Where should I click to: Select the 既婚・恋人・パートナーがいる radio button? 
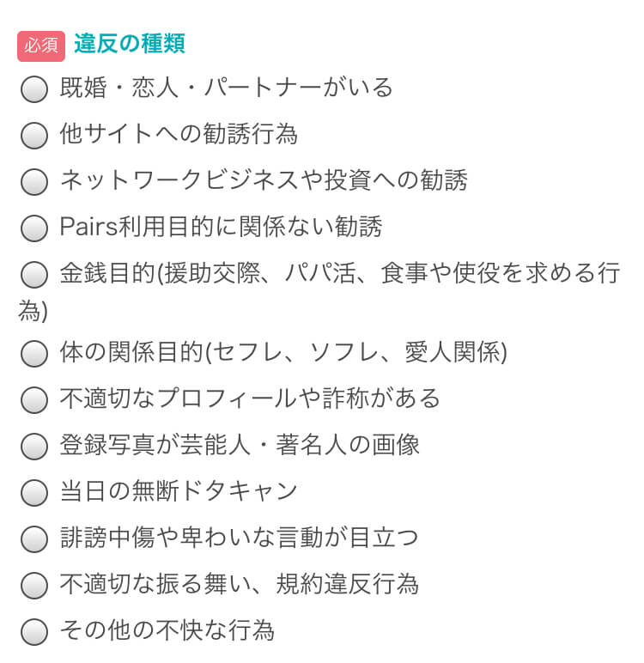pyautogui.click(x=33, y=88)
